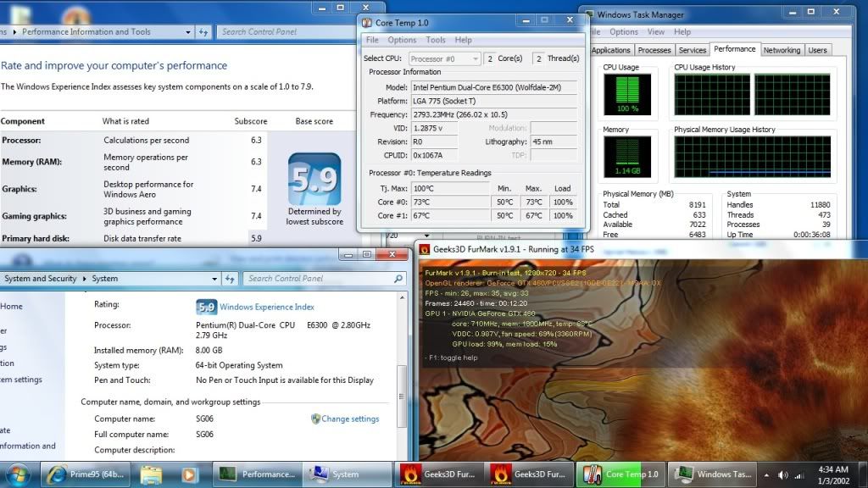Open the Windows Start orb
This screenshot has width=868, height=488.
tap(18, 474)
